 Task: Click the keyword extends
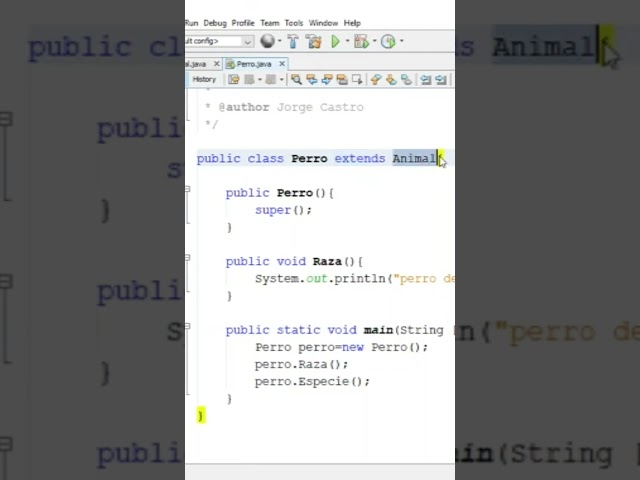[x=360, y=158]
